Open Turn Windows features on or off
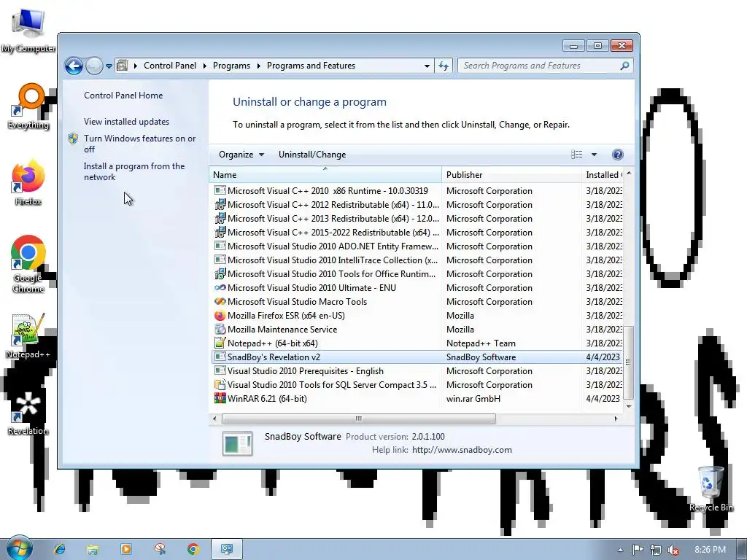 (139, 144)
